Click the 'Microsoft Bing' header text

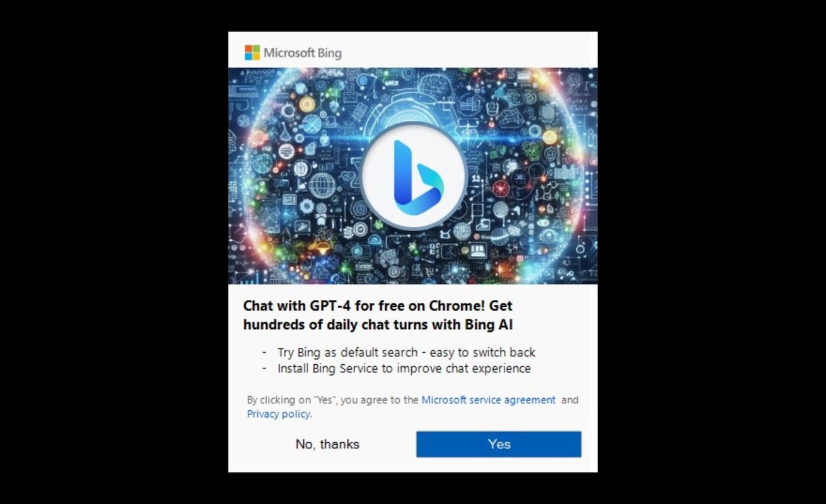[x=303, y=53]
